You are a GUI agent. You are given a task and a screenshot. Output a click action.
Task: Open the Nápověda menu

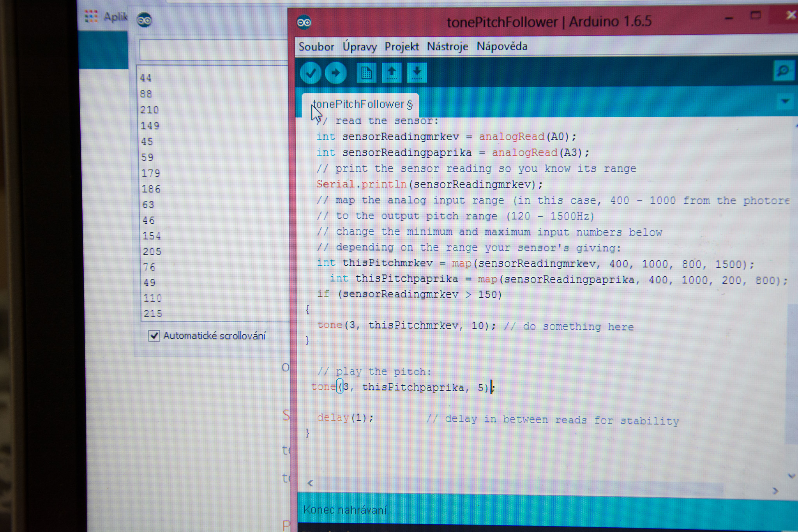click(x=502, y=46)
